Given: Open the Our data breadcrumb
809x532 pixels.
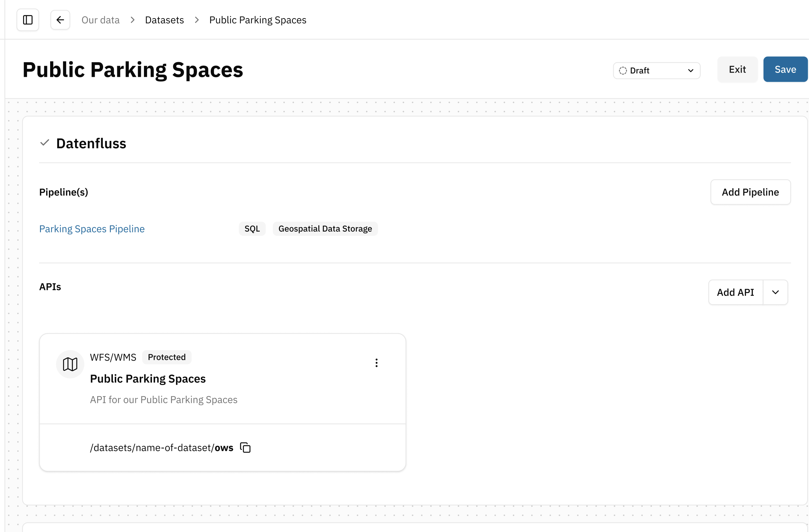Looking at the screenshot, I should 101,20.
